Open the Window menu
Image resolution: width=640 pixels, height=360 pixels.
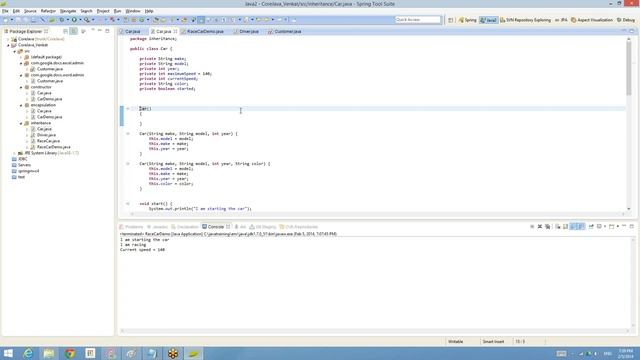click(x=133, y=11)
